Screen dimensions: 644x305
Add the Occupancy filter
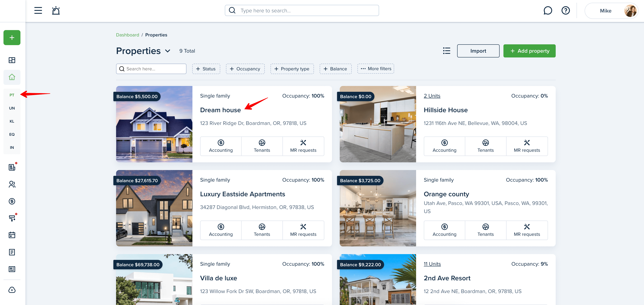245,69
